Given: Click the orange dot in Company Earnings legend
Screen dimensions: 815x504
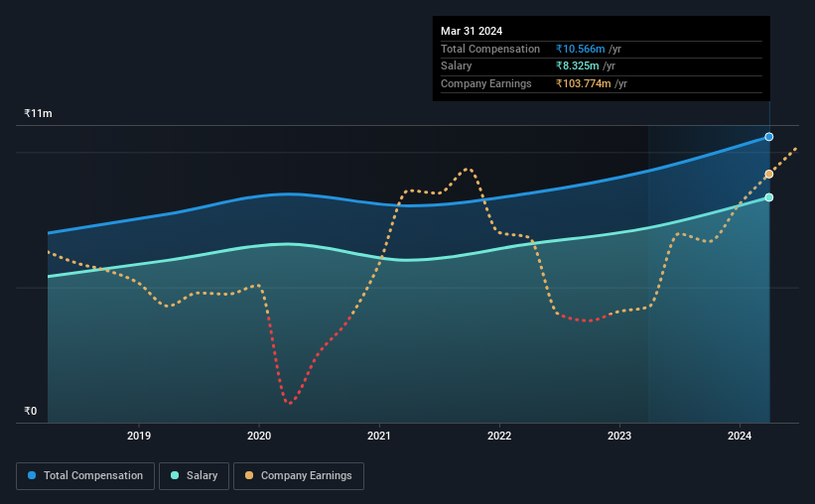Looking at the screenshot, I should [249, 475].
